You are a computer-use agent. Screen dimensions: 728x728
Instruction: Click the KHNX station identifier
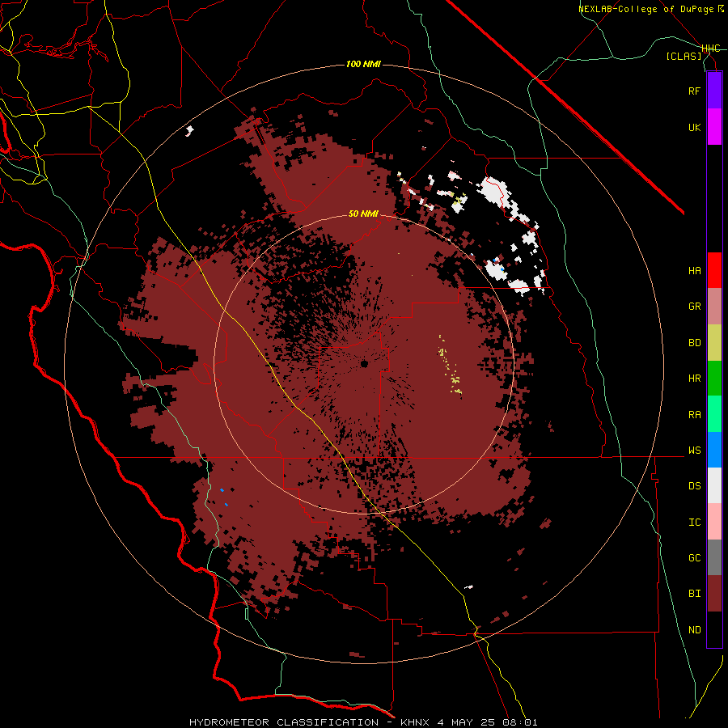pos(416,722)
